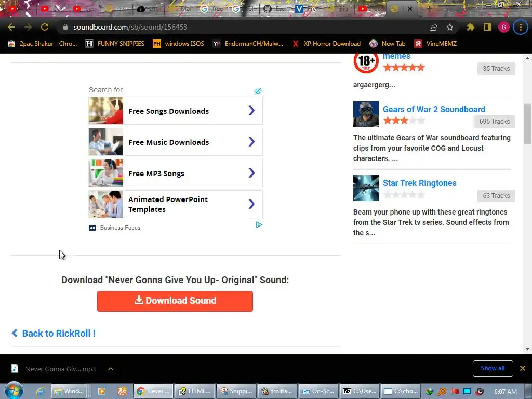The width and height of the screenshot is (532, 399).
Task: Rate the memes board five stars
Action: pos(404,68)
